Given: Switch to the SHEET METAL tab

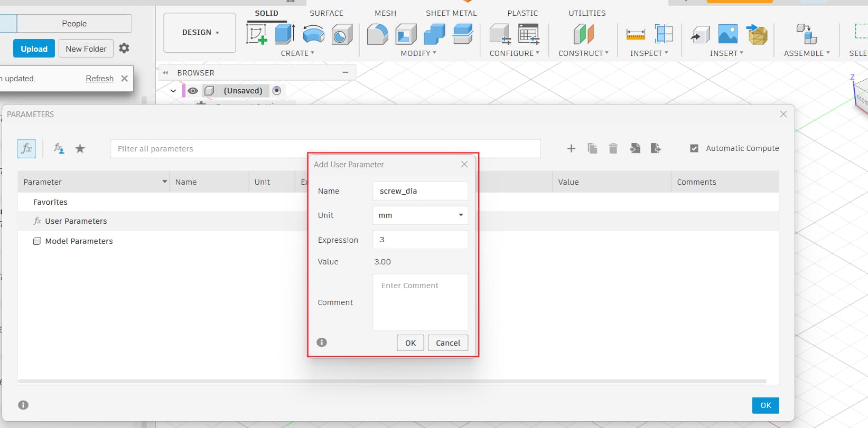Looking at the screenshot, I should click(452, 13).
